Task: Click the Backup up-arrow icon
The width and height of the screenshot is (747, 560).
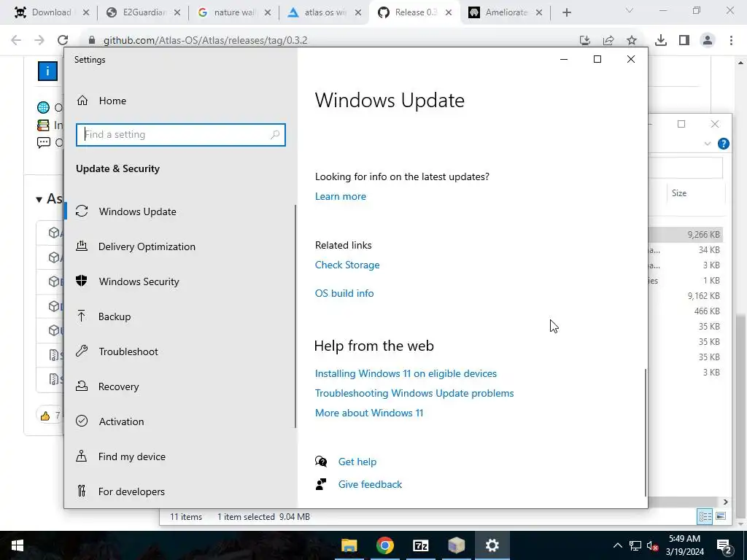Action: [x=82, y=316]
